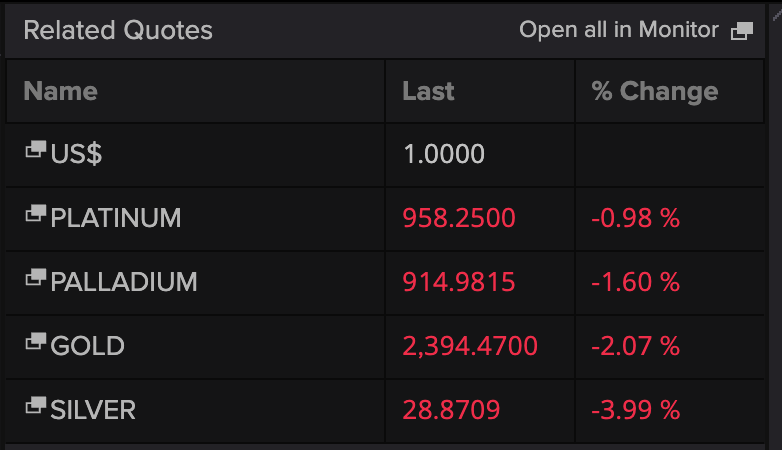Screen dimensions: 782x450
Task: Open GOLD monitor icon
Action: click(x=35, y=341)
